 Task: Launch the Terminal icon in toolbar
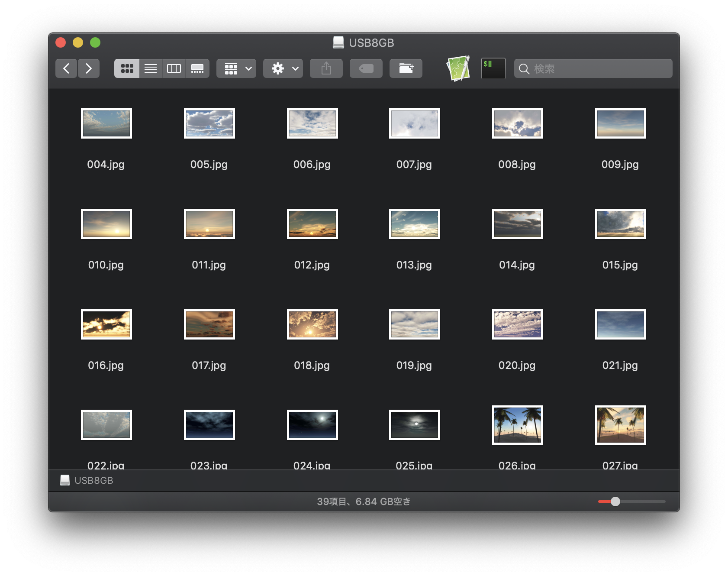point(493,68)
